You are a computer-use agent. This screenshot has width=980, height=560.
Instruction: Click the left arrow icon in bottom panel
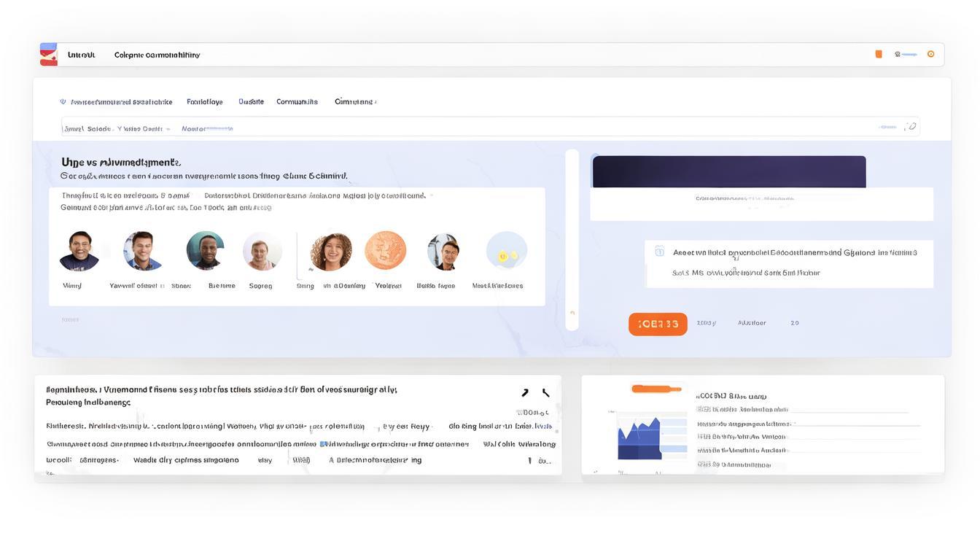[x=525, y=393]
